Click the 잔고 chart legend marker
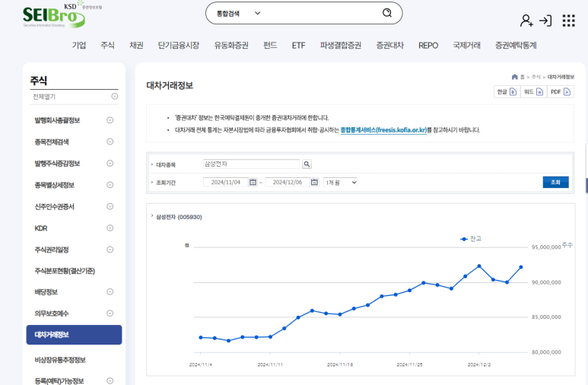The width and height of the screenshot is (588, 385). (x=464, y=239)
